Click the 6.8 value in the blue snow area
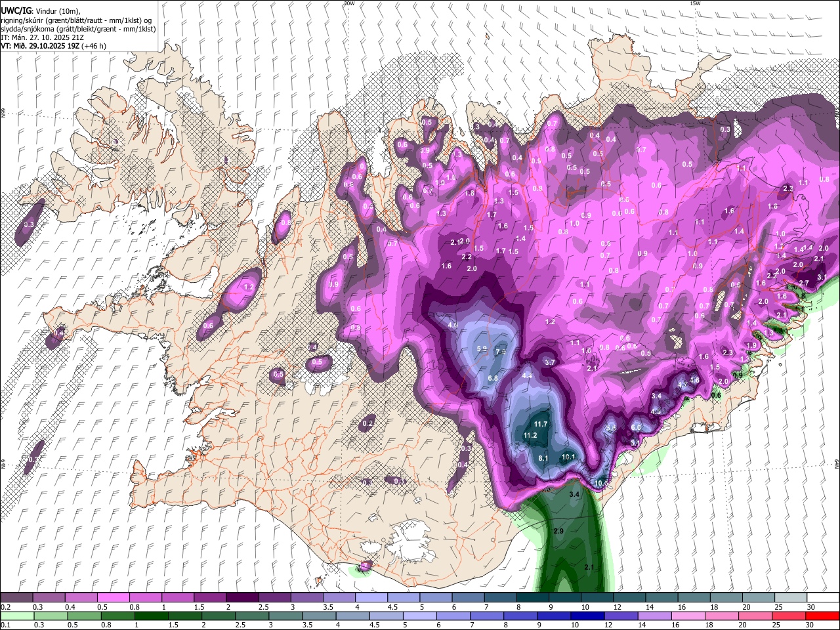The height and width of the screenshot is (630, 840). [493, 379]
